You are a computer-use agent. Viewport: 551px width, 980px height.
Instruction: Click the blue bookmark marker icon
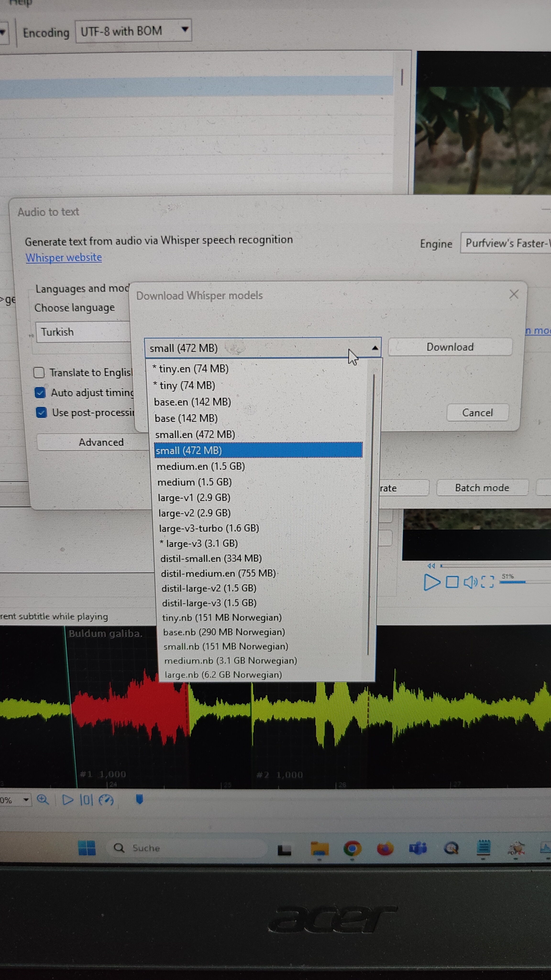coord(139,799)
